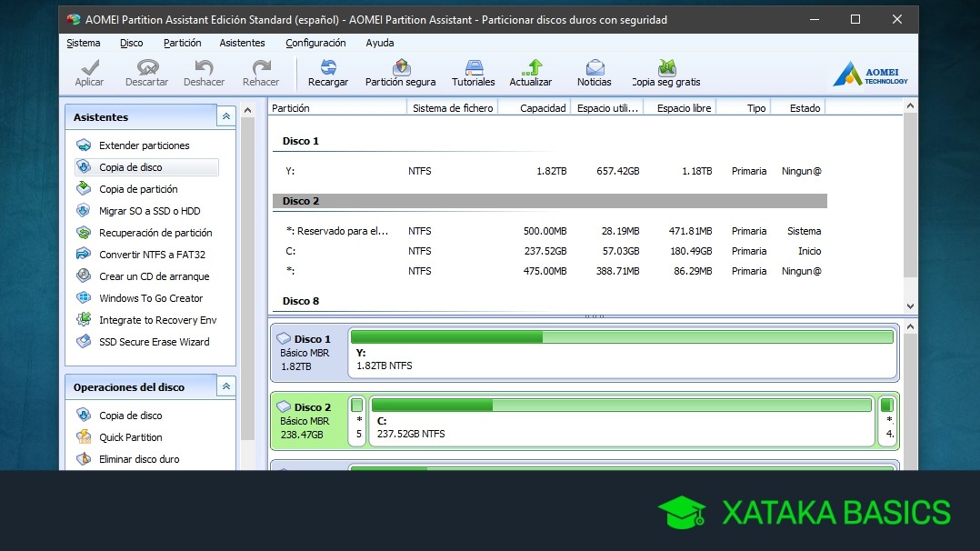The height and width of the screenshot is (551, 980).
Task: Select Disco 2 Básico MBR disk block
Action: click(x=309, y=421)
